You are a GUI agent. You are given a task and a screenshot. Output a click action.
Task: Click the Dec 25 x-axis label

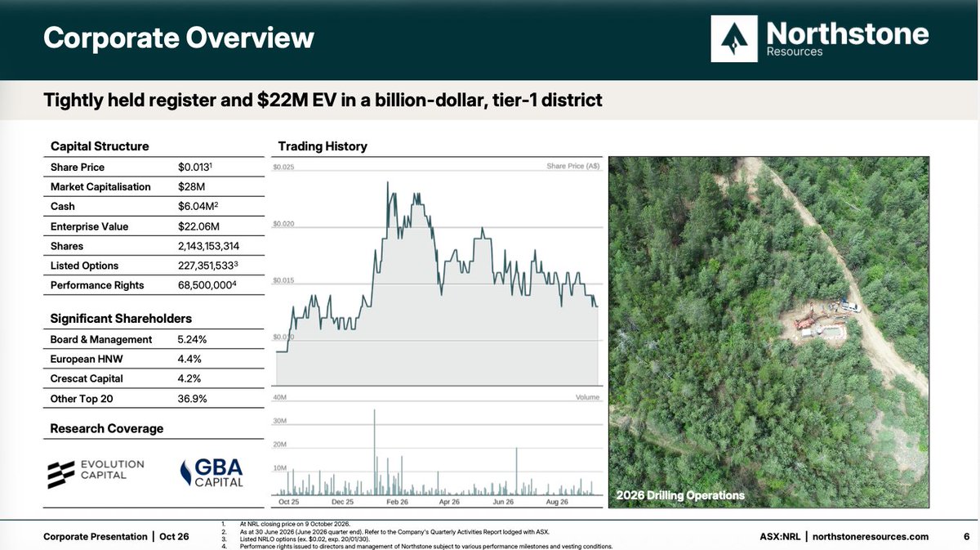pos(343,501)
